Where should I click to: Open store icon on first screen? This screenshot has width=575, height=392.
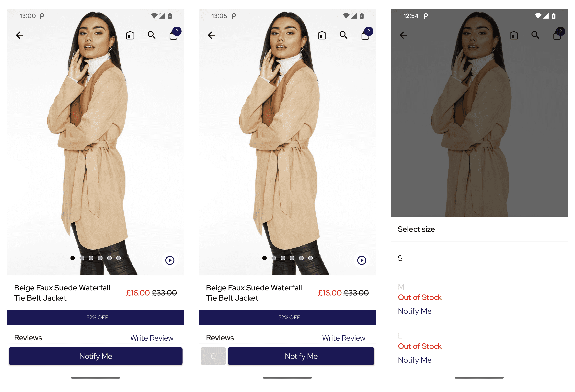pyautogui.click(x=130, y=35)
